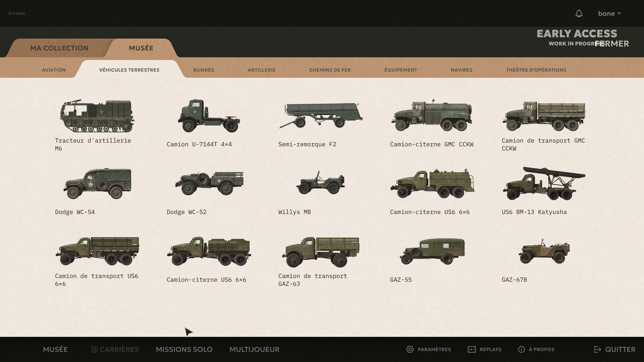Image resolution: width=644 pixels, height=362 pixels.
Task: Open the Semi-remorque F2 trailer image
Action: tap(321, 115)
